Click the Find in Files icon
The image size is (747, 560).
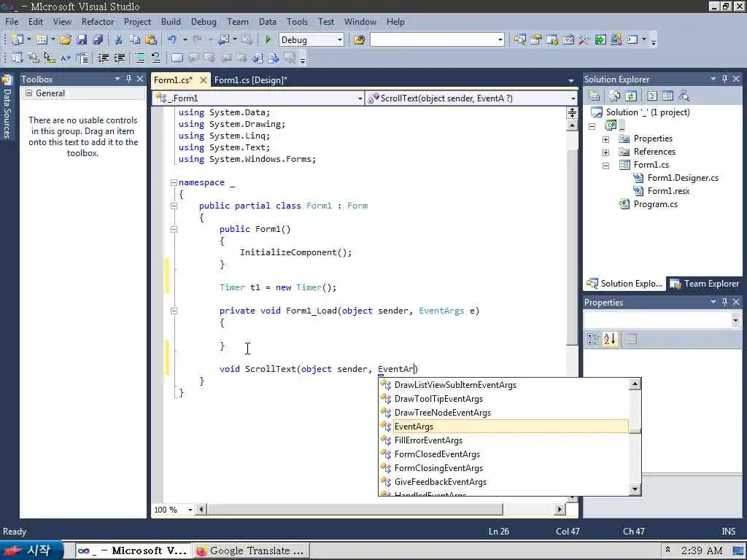(359, 40)
